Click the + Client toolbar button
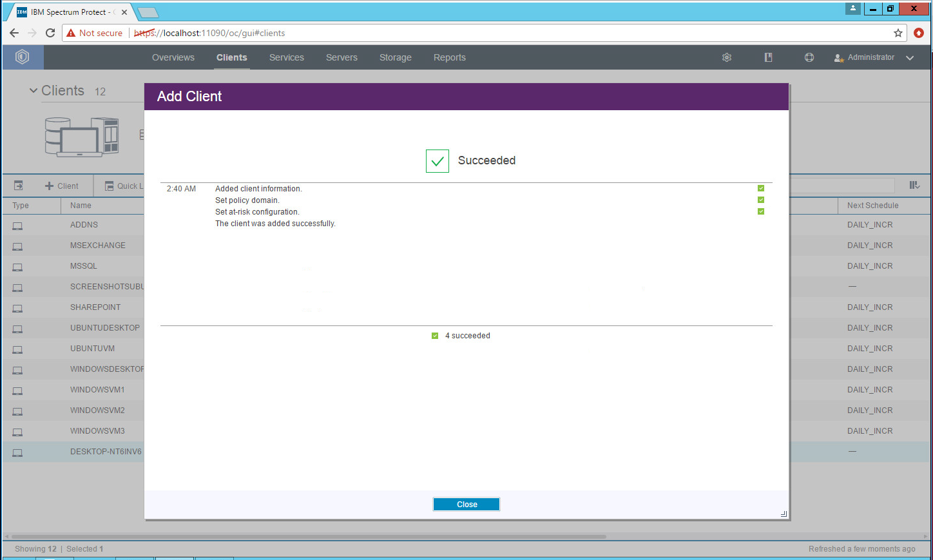This screenshot has height=560, width=933. click(x=62, y=186)
